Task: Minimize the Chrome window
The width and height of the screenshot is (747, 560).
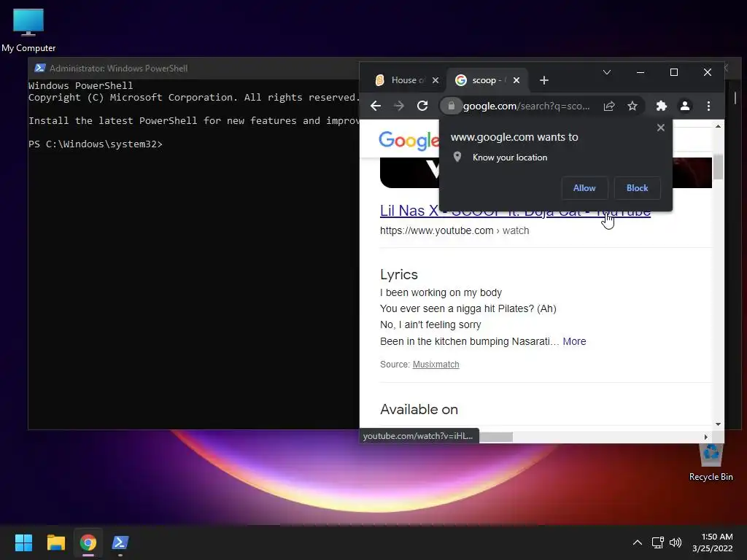Action: (640, 72)
